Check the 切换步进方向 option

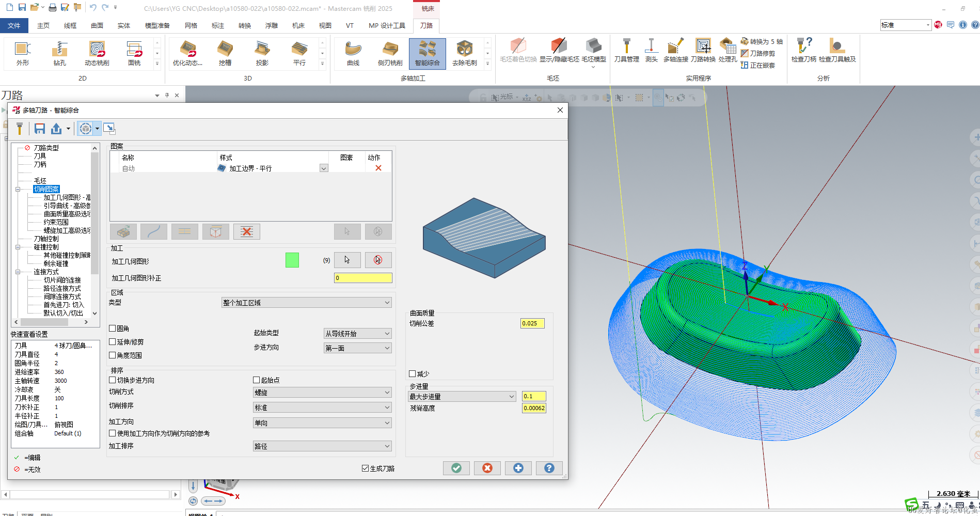pos(112,380)
